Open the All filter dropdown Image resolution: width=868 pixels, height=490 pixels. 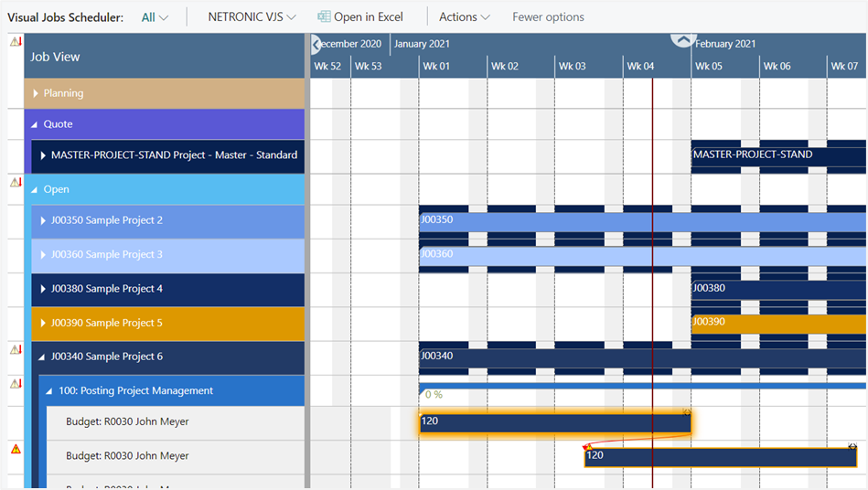tap(155, 17)
